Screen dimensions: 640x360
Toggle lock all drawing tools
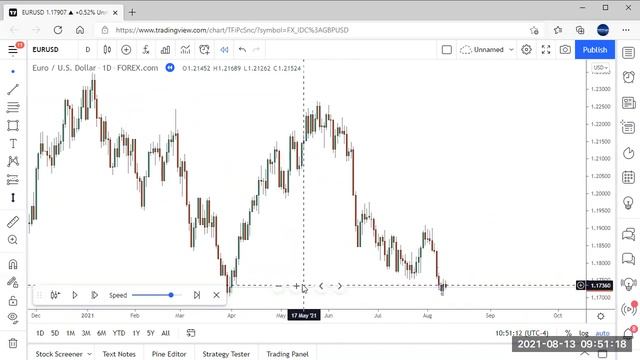point(13,301)
